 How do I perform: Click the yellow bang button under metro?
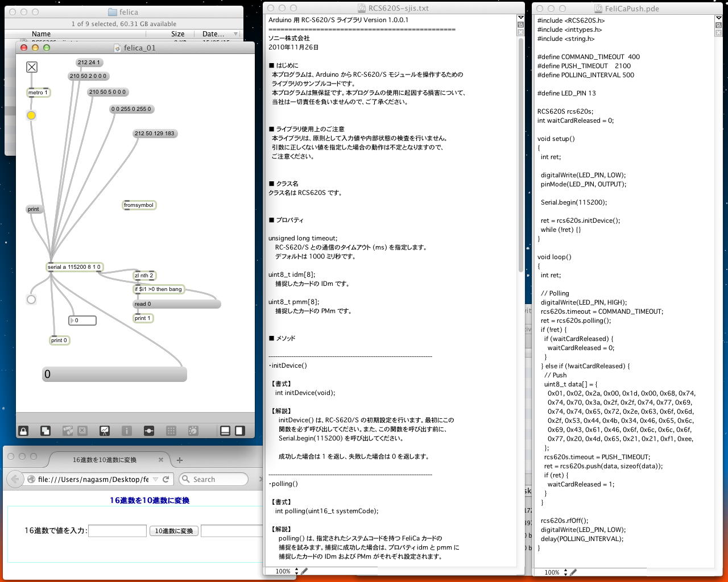click(31, 115)
